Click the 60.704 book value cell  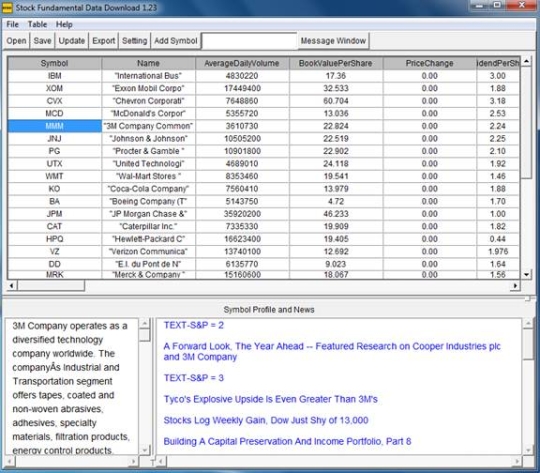tap(336, 101)
